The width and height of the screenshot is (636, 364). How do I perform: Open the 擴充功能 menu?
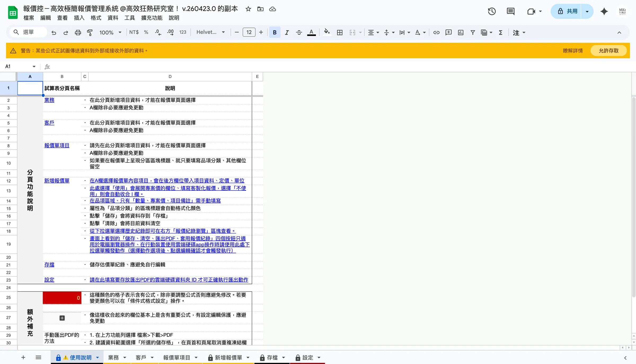[152, 18]
